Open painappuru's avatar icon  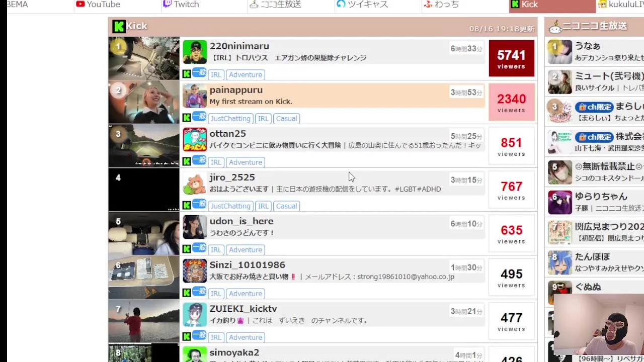pyautogui.click(x=195, y=96)
